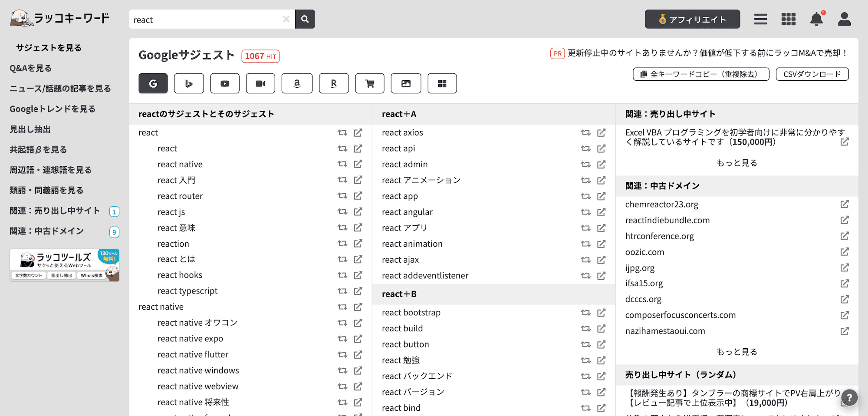This screenshot has width=868, height=416.
Task: Open the ラッコM&A PR link
Action: [707, 53]
